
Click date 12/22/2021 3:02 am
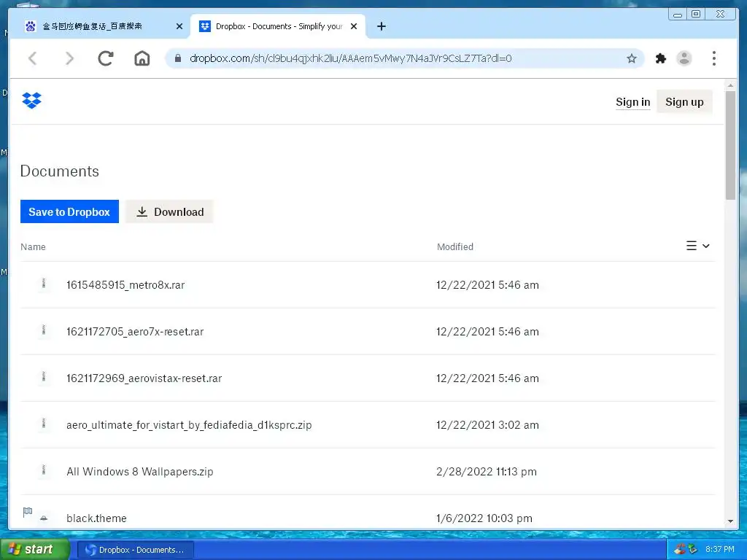tap(487, 425)
